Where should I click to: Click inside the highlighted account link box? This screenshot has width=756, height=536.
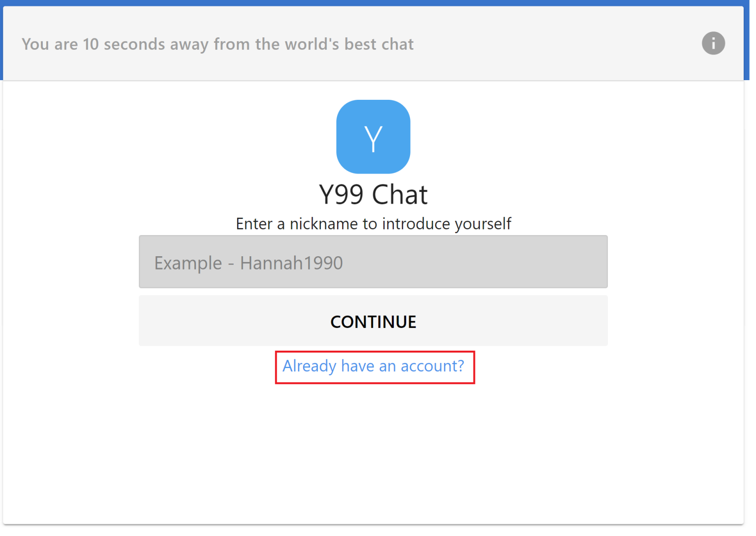pos(373,367)
